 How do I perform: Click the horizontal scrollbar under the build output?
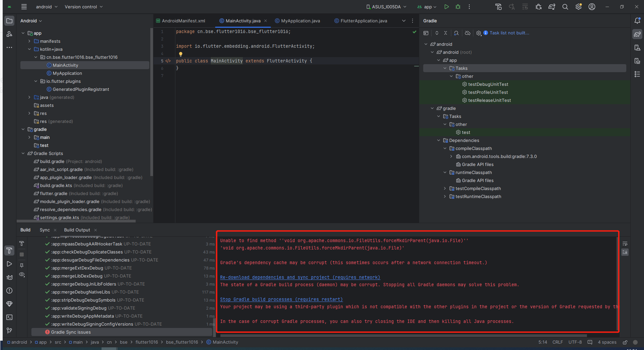[x=404, y=336]
